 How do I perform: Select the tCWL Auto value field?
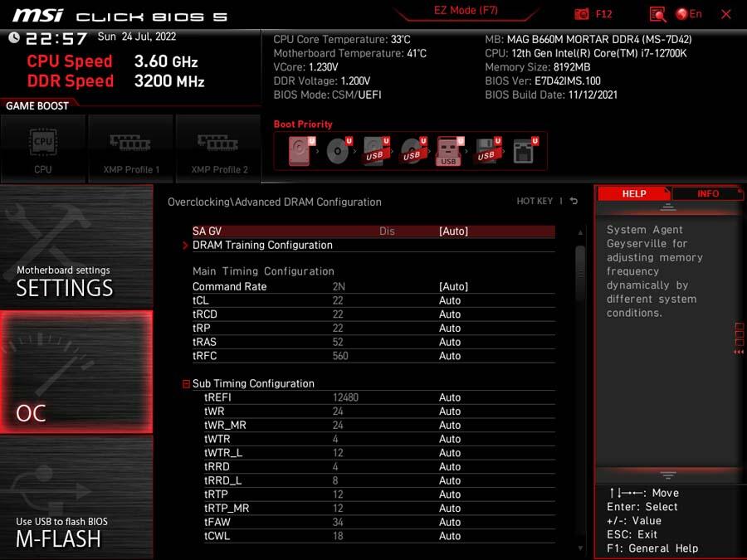pos(450,536)
